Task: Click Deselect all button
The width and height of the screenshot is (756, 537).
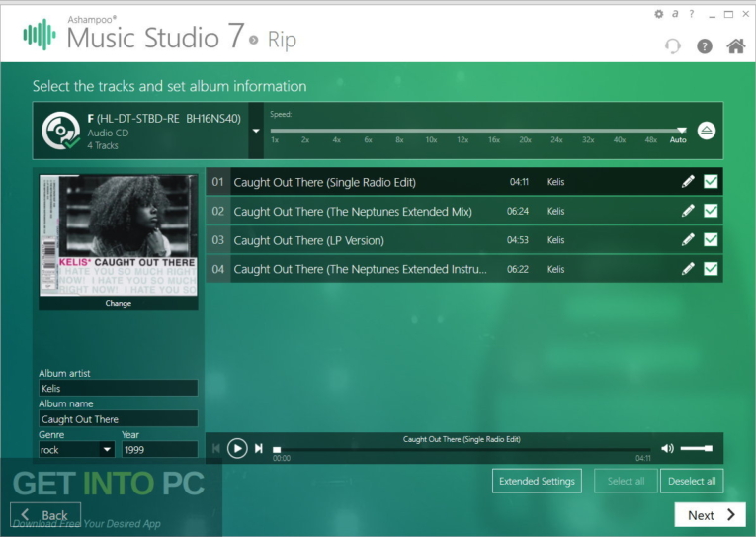Action: coord(692,481)
